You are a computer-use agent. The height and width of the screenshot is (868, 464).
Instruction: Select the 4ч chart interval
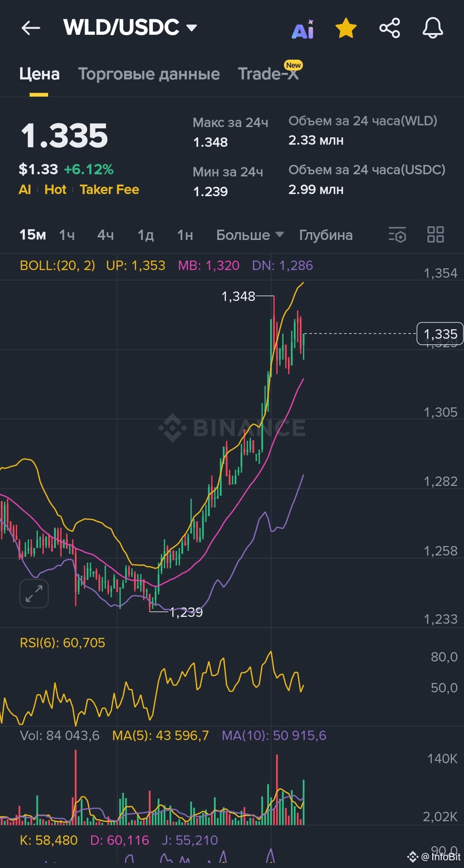click(x=106, y=235)
